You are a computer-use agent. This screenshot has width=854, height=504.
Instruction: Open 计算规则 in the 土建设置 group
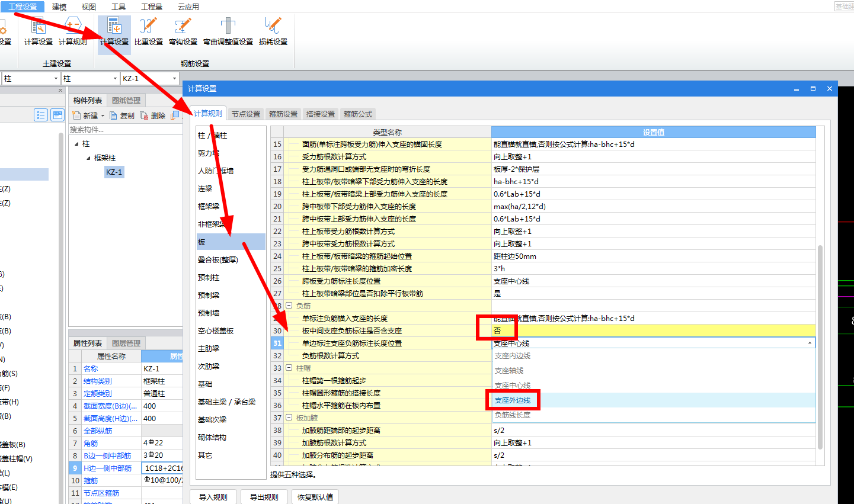(72, 32)
